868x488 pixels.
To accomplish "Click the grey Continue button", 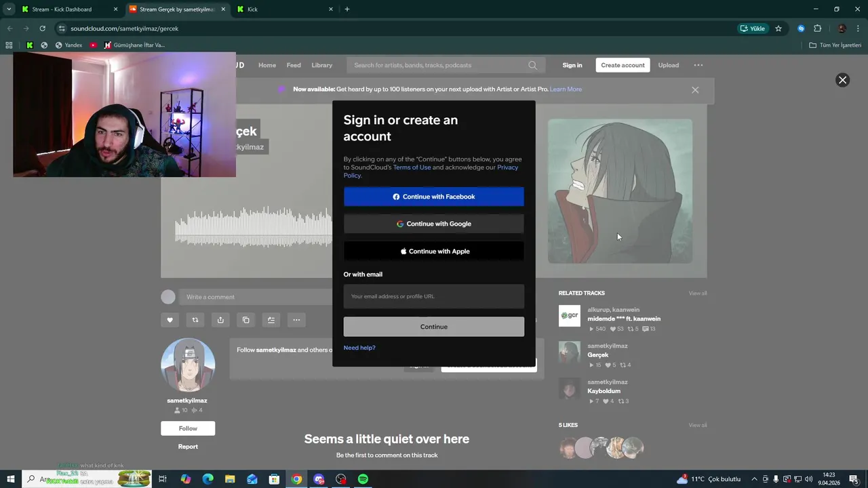I will click(434, 327).
